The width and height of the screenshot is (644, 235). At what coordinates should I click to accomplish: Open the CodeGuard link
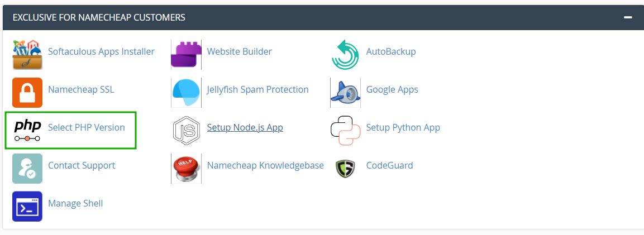coord(389,165)
